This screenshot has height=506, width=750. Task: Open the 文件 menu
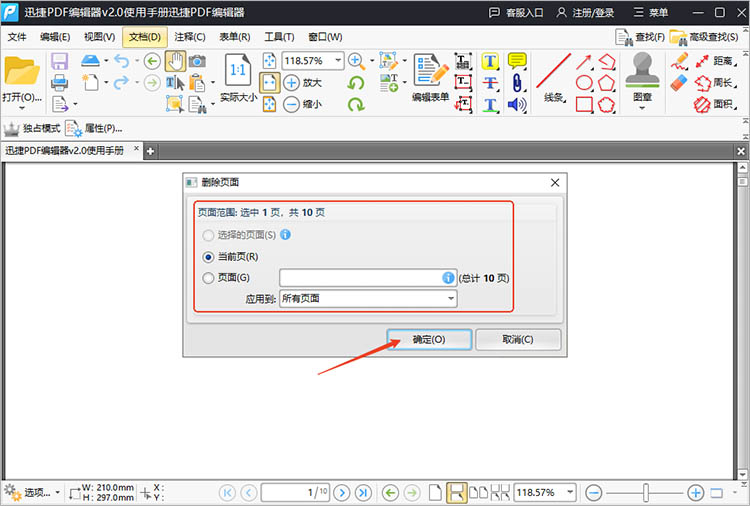[x=17, y=37]
